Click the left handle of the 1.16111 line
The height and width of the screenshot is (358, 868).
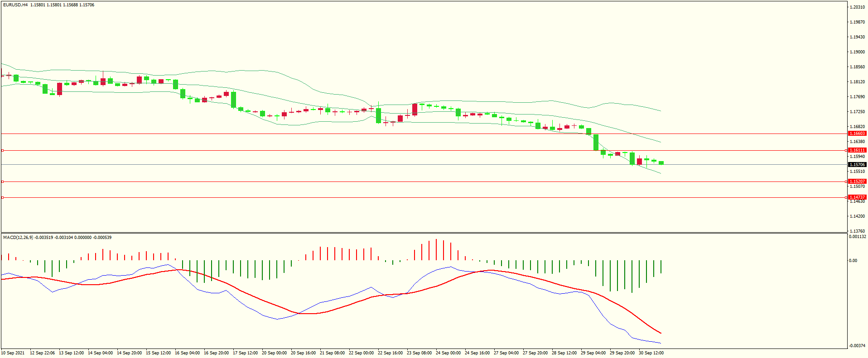tap(2, 150)
